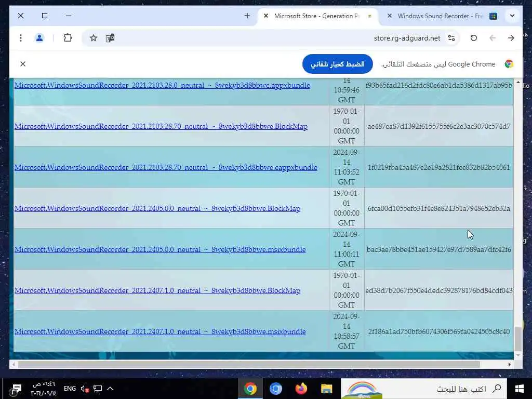532x399 pixels.
Task: Go back using the left arrow
Action: [x=493, y=38]
